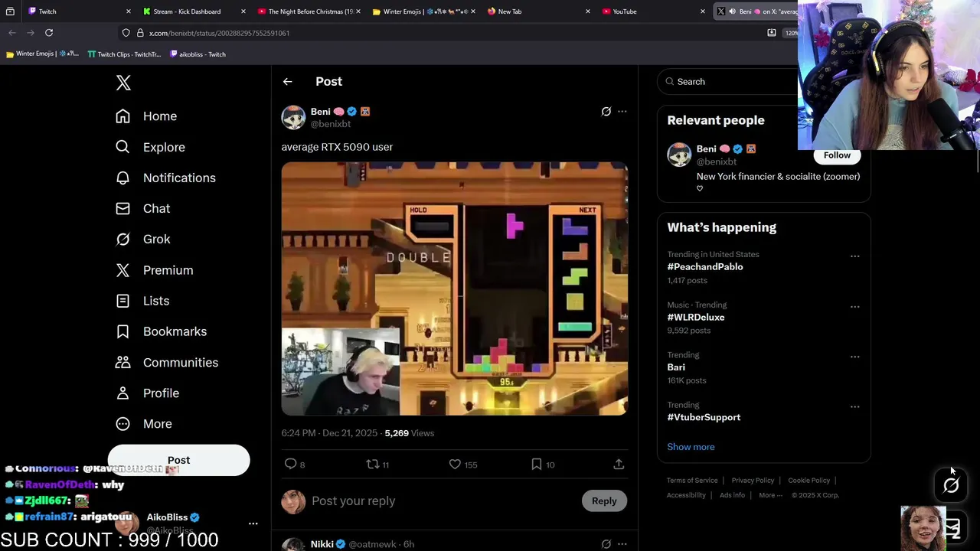Open Notifications from sidebar
Screen dimensions: 980x551
pos(165,178)
